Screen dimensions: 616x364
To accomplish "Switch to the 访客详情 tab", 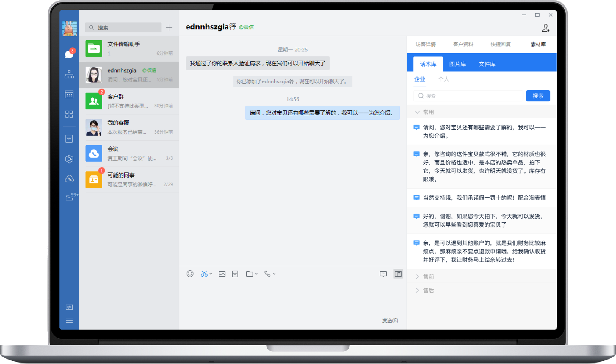I will point(425,44).
